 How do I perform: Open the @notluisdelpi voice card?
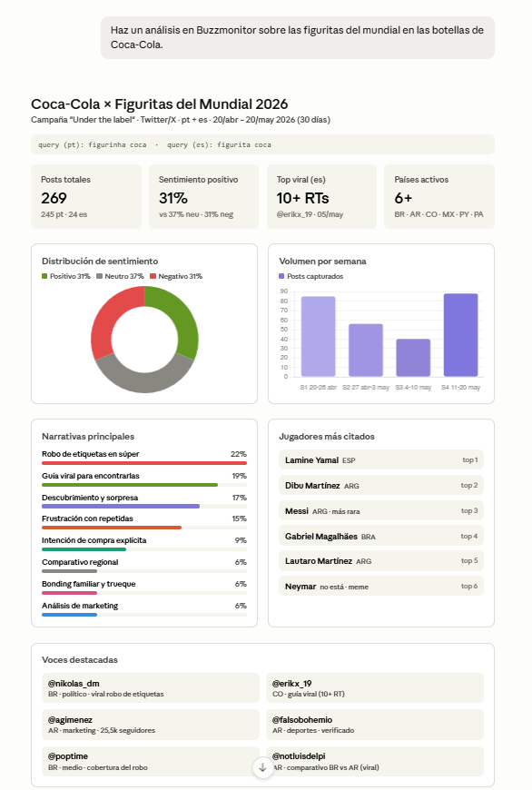click(x=375, y=761)
